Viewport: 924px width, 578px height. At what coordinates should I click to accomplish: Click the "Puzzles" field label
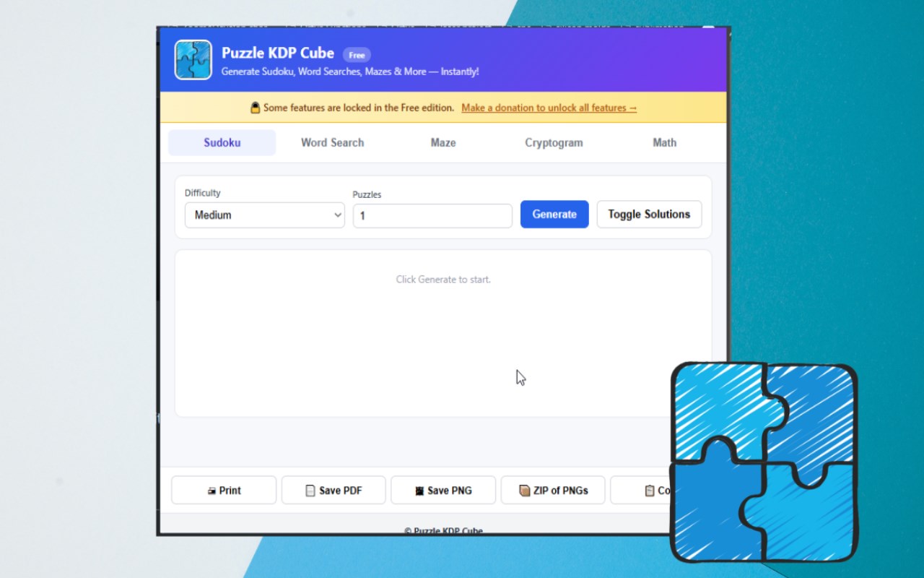click(367, 194)
